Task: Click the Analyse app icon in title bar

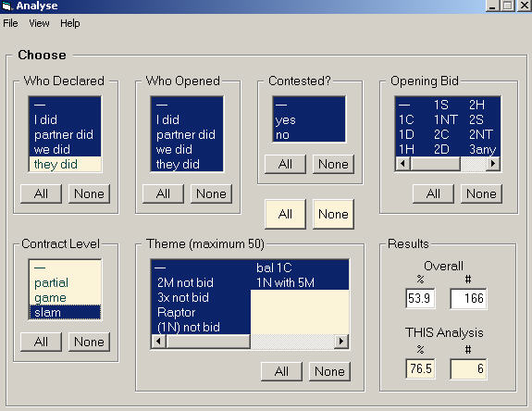Action: 6,6
